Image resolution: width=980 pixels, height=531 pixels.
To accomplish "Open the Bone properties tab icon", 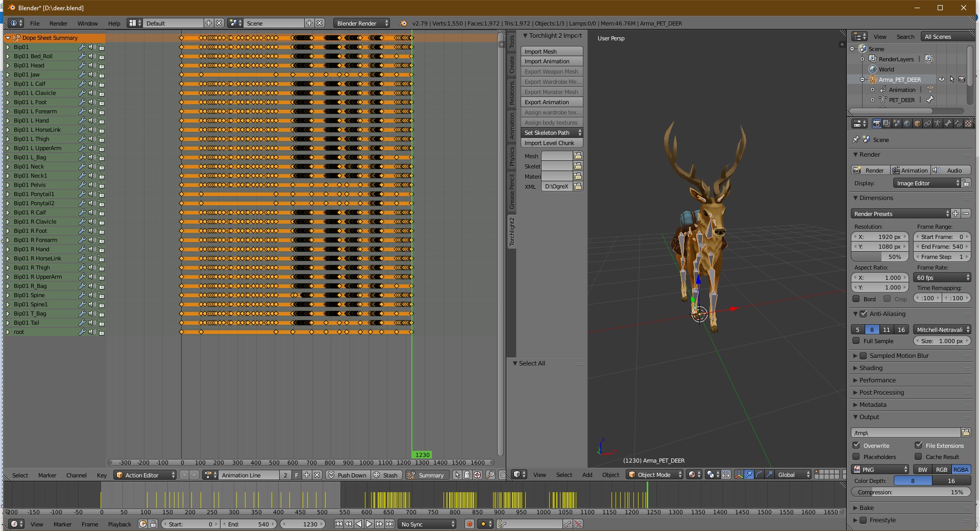I will coord(948,124).
